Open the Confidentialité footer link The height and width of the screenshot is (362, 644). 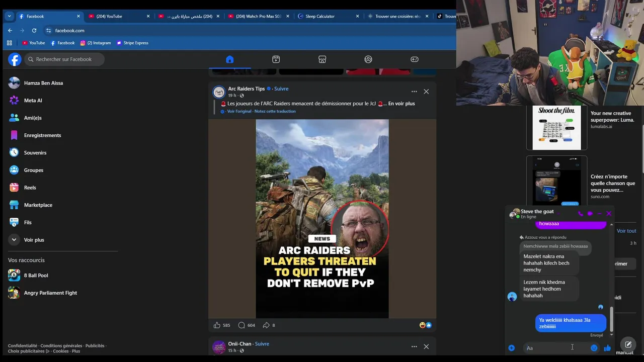click(23, 346)
